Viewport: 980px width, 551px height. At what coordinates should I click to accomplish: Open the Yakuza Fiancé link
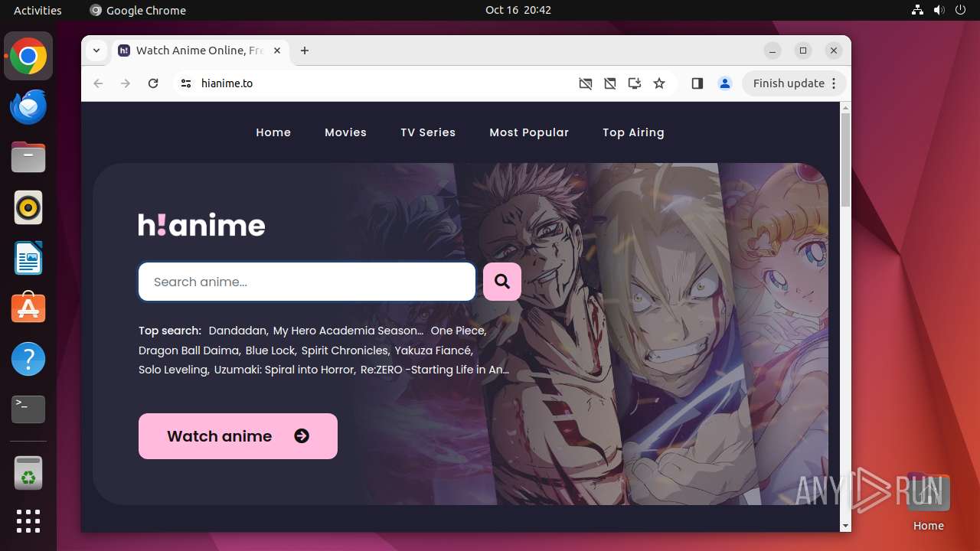coord(433,350)
